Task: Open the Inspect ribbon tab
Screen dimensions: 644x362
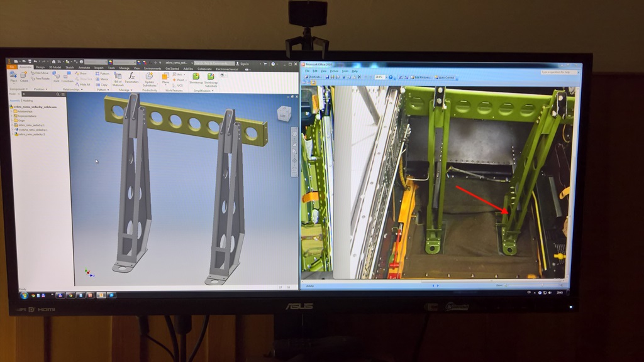Action: (x=99, y=68)
